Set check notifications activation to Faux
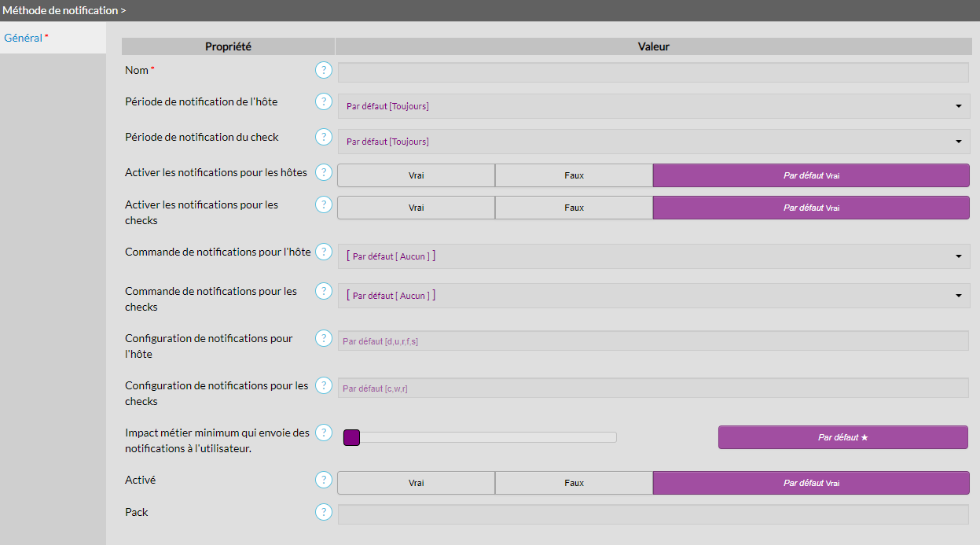Viewport: 980px width, 545px height. point(574,208)
